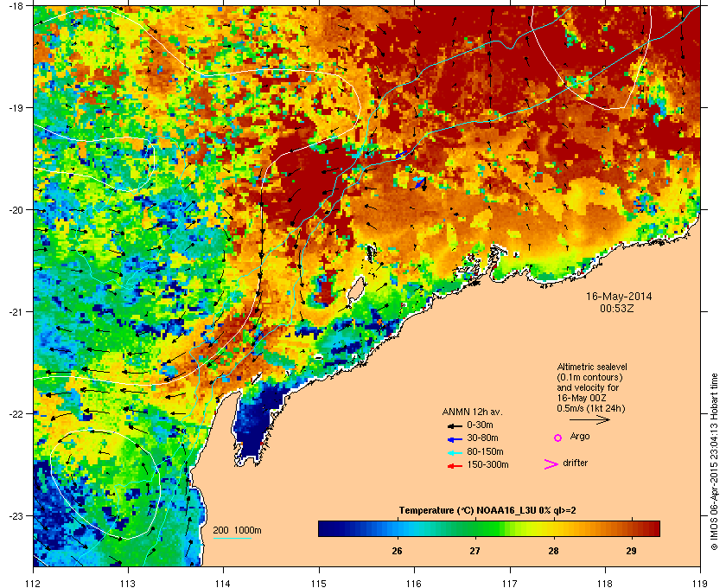This screenshot has width=726, height=588.
Task: Click the latitude axis label -21
Action: click(16, 311)
